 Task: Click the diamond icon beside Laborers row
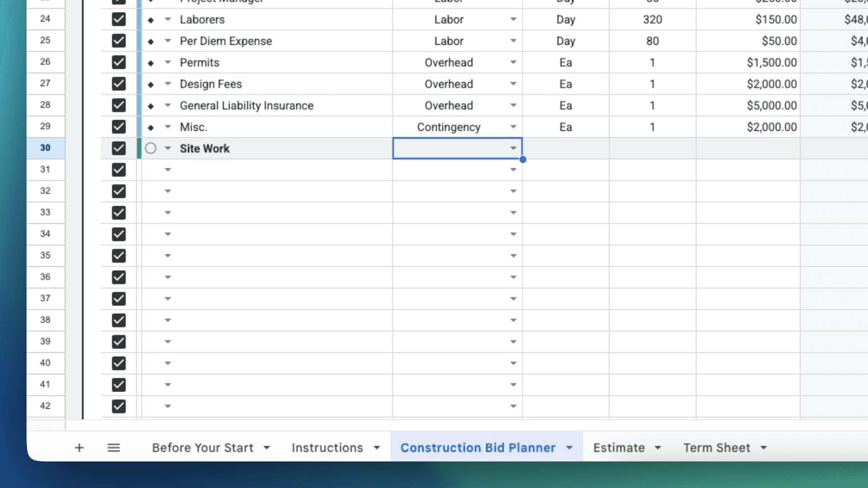[x=151, y=20]
